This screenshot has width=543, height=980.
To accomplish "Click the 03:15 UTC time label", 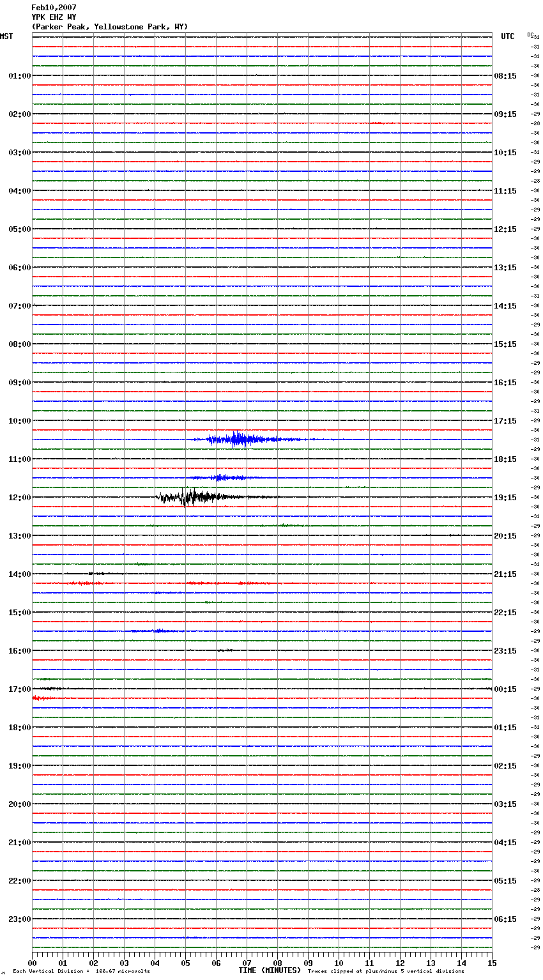I will 505,804.
